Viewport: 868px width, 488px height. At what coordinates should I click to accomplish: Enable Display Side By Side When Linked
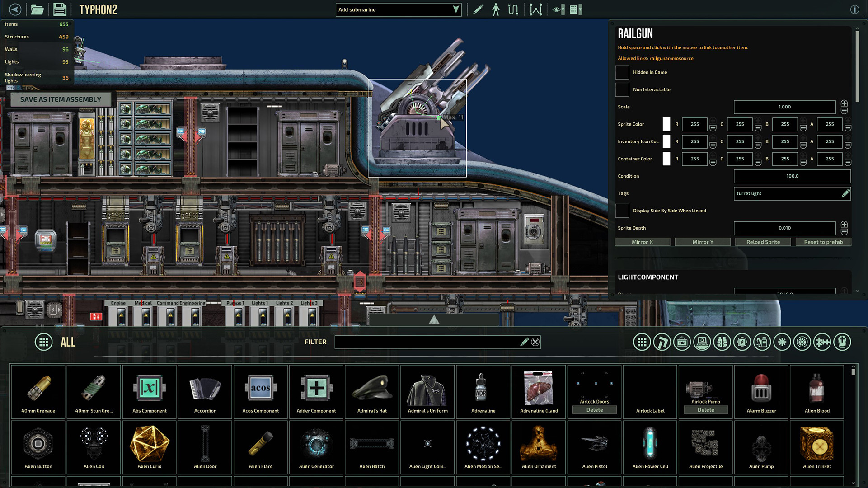pyautogui.click(x=622, y=210)
